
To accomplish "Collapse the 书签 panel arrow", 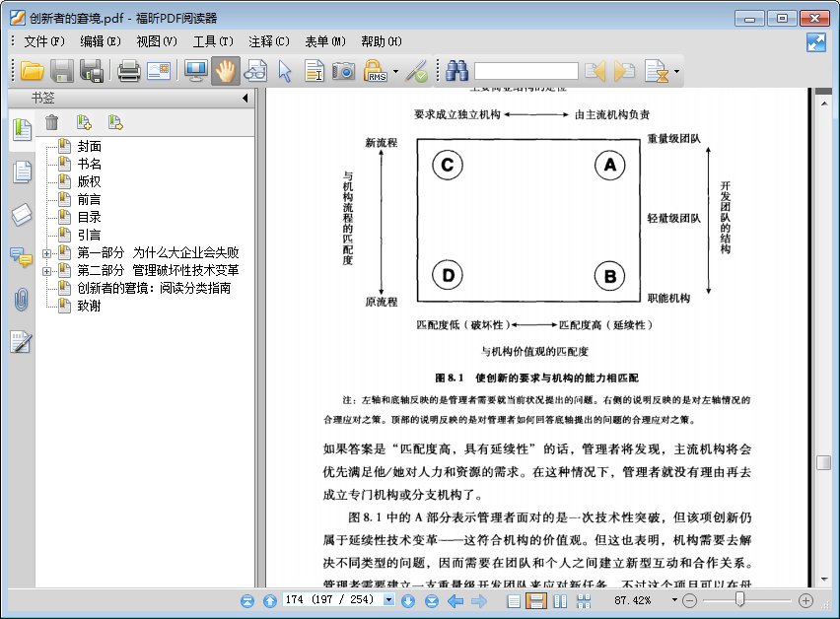I will [x=245, y=98].
